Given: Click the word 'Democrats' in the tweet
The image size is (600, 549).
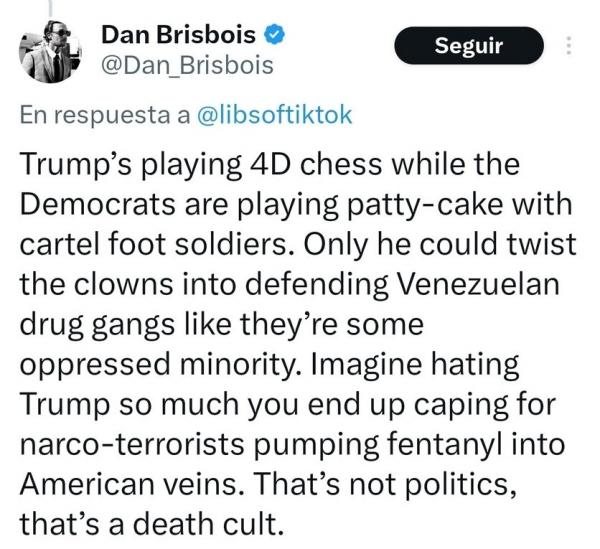Looking at the screenshot, I should pyautogui.click(x=99, y=204).
